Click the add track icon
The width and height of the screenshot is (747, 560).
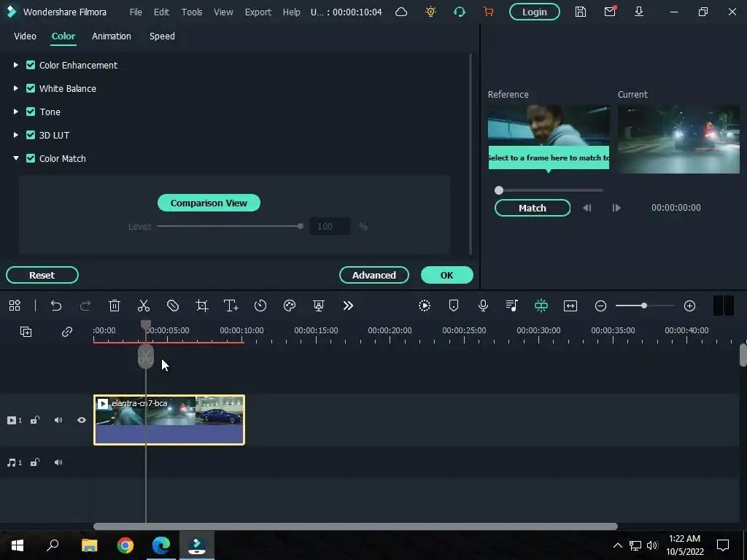tap(26, 332)
